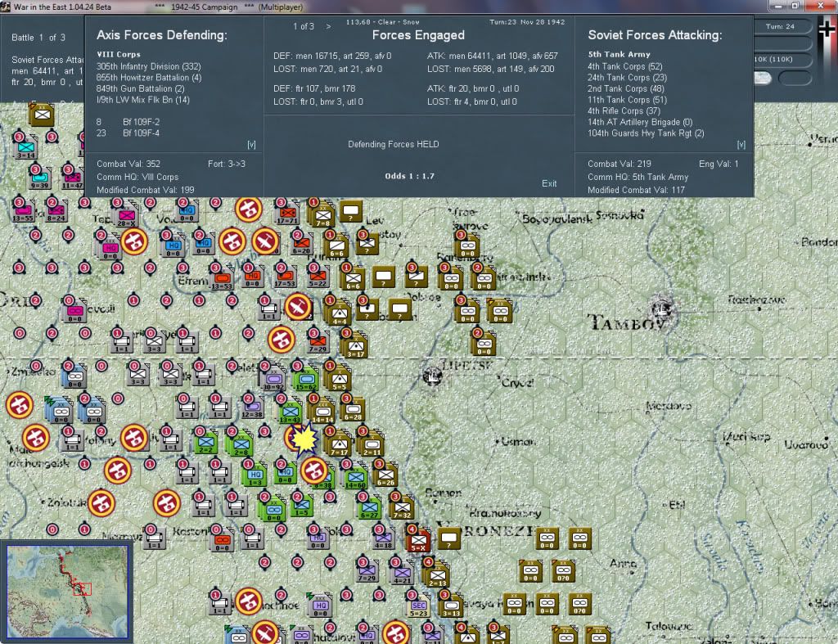Select the Soviet 6=26 infantry counter
The image size is (838, 644).
coord(385,475)
